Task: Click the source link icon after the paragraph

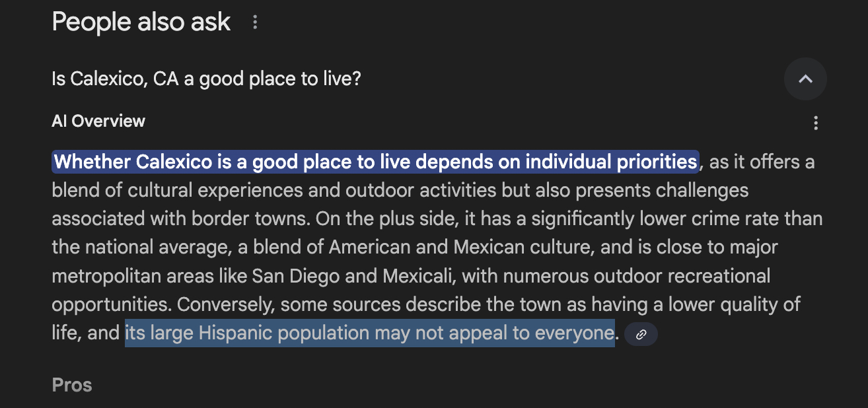Action: coord(641,335)
